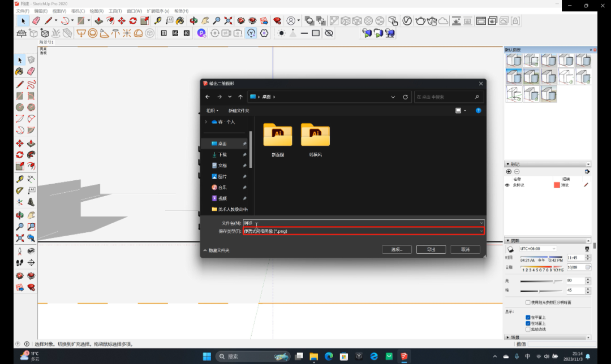Select the Freehand tool in left toolbar
The height and width of the screenshot is (364, 611).
(31, 84)
